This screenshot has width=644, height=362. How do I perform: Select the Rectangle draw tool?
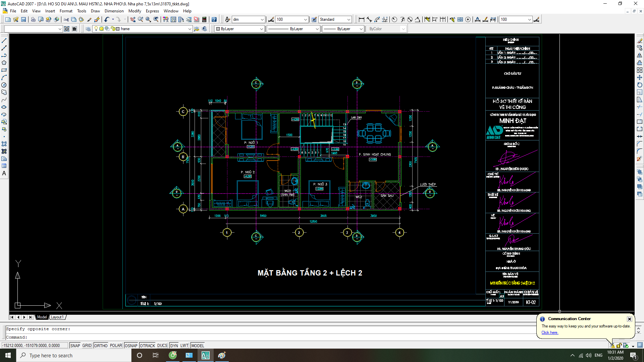click(4, 70)
